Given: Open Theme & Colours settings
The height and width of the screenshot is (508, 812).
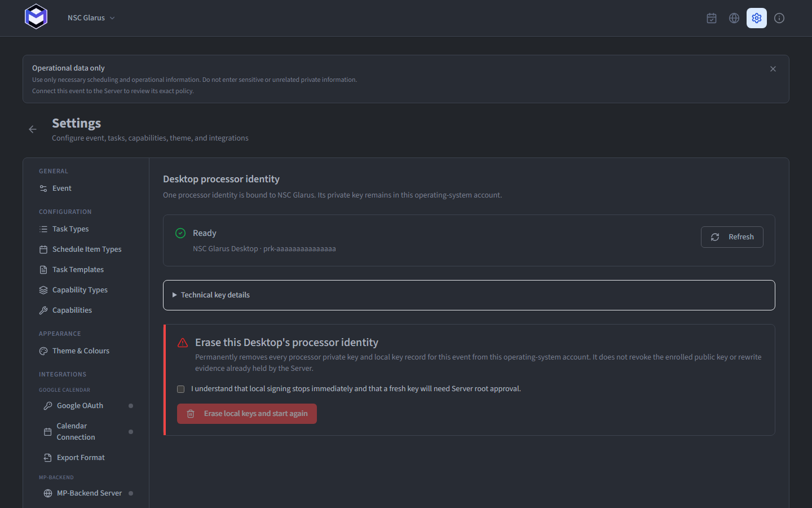Looking at the screenshot, I should (86, 351).
